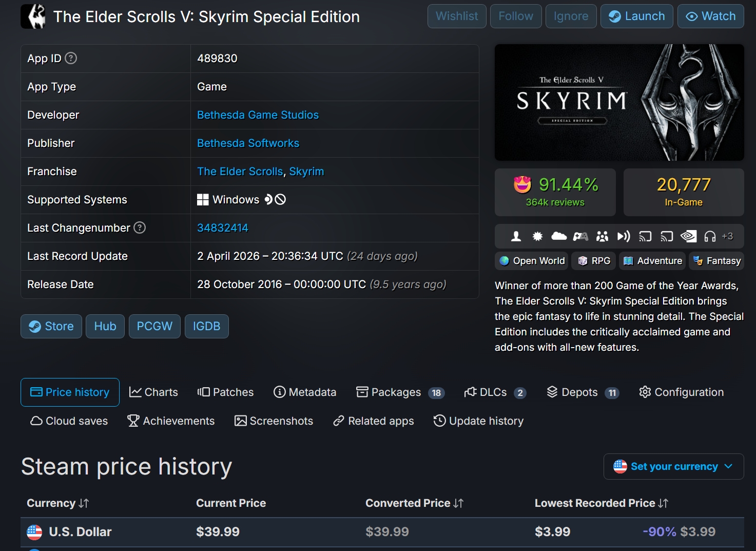
Task: Open the Packages tab
Action: (400, 392)
